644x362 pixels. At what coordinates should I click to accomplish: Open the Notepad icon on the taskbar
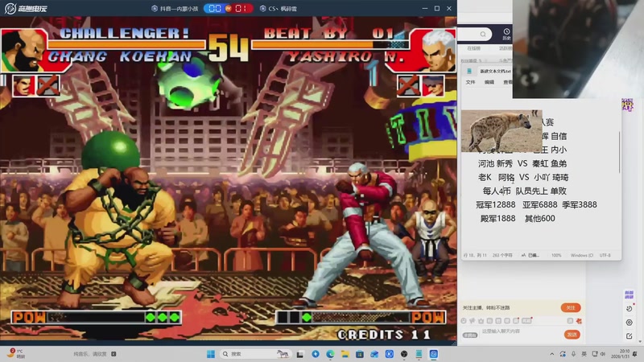pyautogui.click(x=419, y=354)
